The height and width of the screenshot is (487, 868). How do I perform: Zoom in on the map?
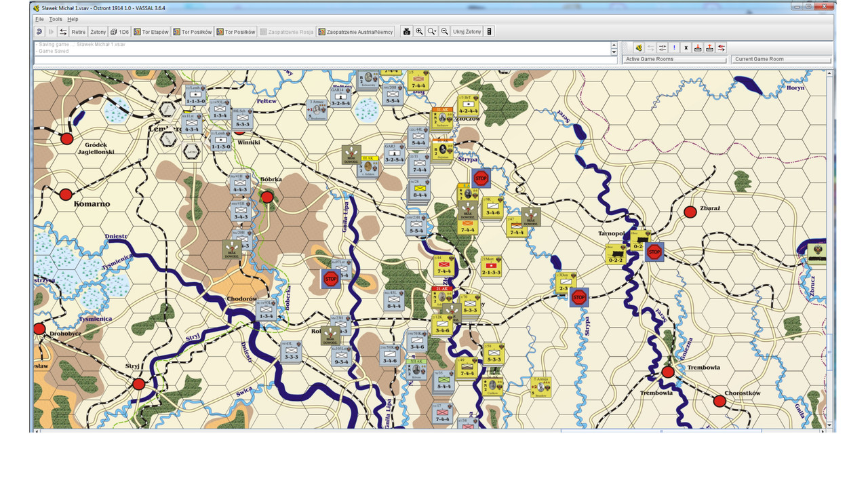tap(419, 32)
